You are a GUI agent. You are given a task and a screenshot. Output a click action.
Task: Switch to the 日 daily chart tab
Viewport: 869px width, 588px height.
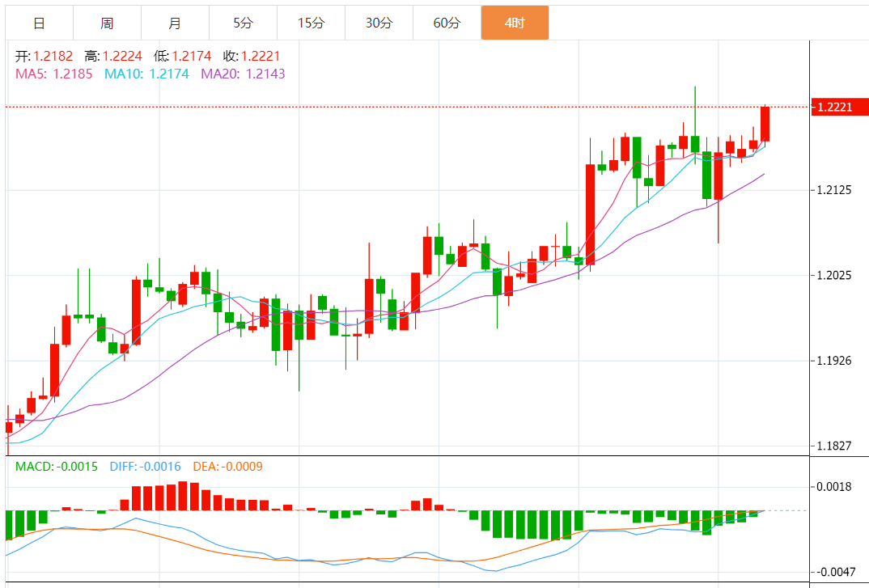coord(40,23)
